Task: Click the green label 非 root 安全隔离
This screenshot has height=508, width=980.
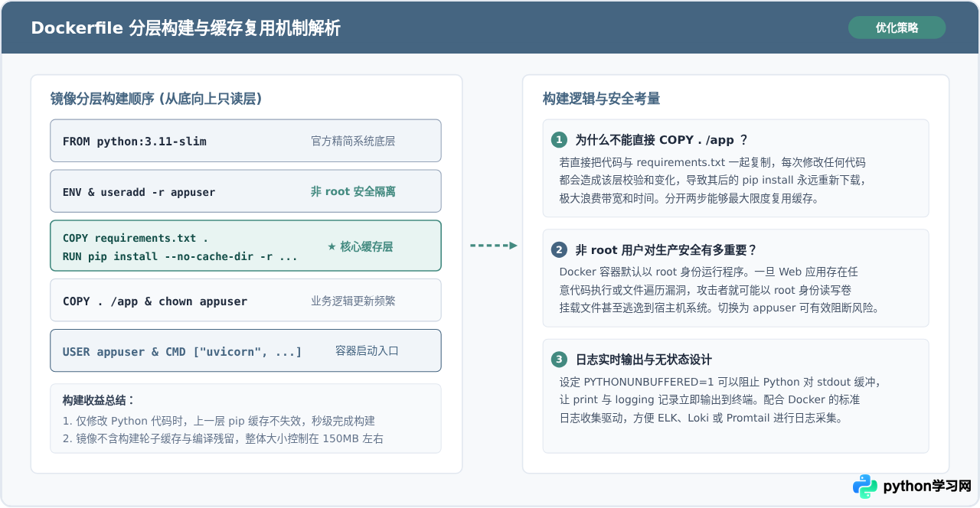Action: tap(353, 192)
